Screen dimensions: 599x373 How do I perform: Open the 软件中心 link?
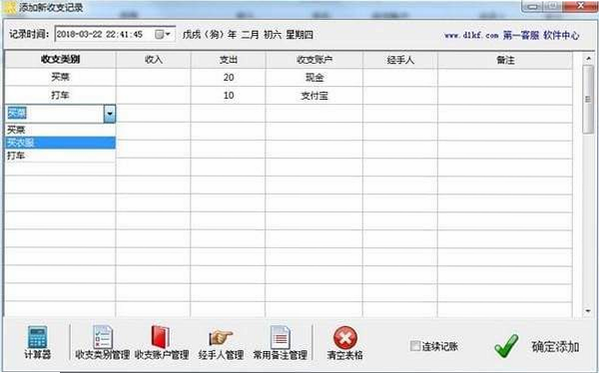[x=561, y=36]
